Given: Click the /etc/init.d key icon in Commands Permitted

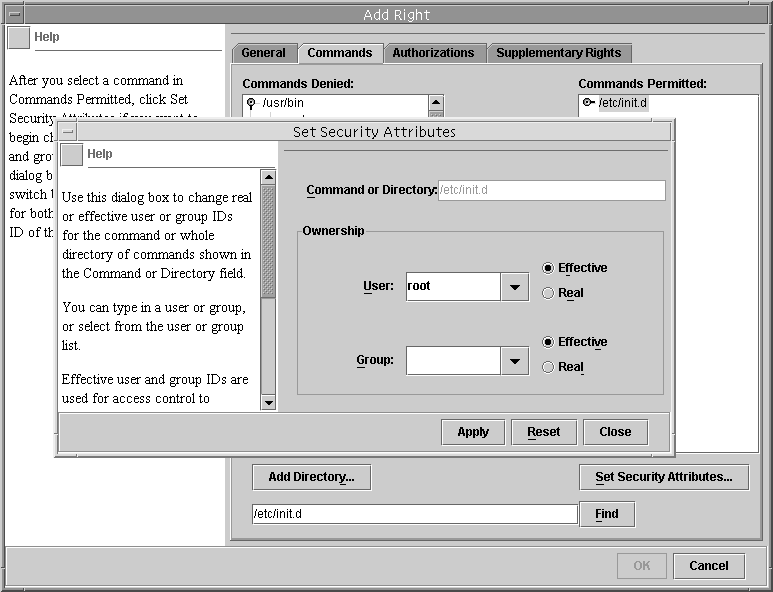Looking at the screenshot, I should tap(588, 103).
